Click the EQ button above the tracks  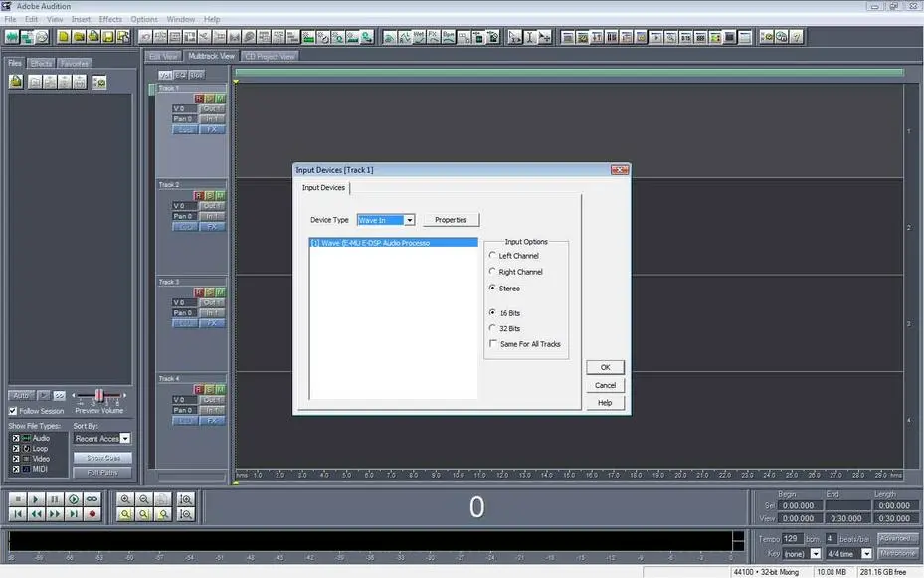180,75
